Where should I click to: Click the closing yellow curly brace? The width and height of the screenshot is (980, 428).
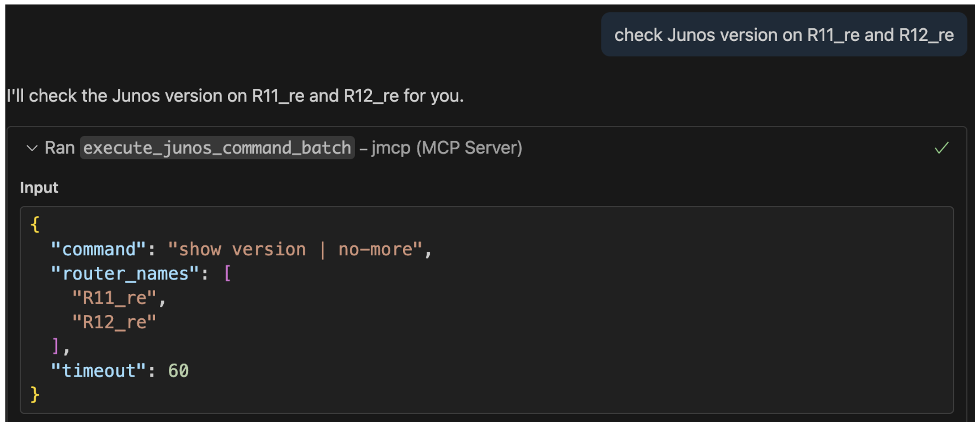35,395
